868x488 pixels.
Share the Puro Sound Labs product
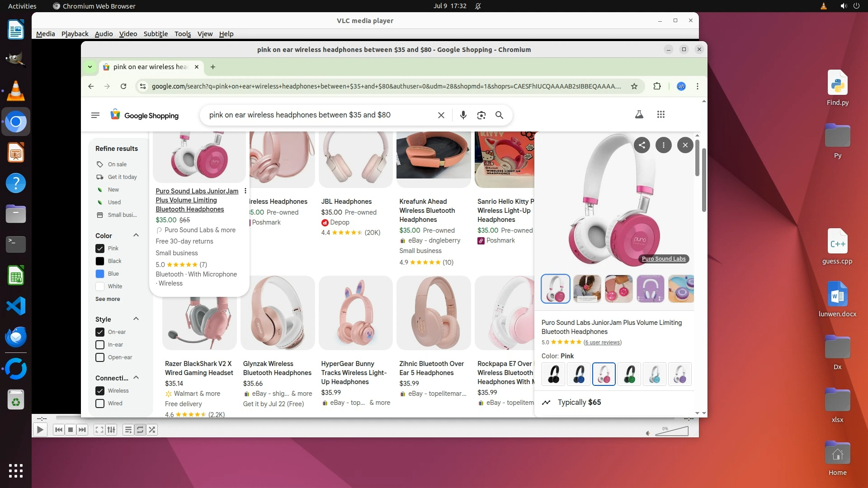[642, 145]
